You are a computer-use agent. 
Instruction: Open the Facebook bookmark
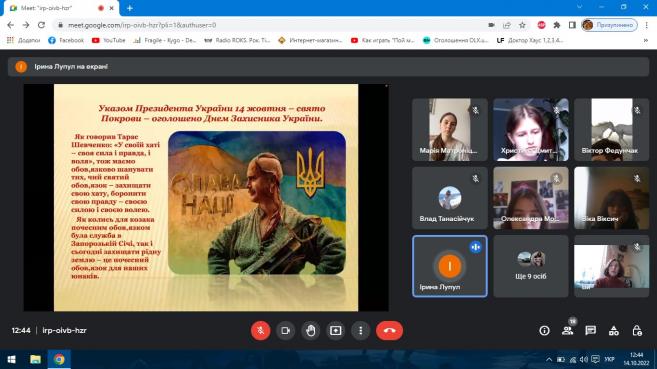click(x=66, y=40)
